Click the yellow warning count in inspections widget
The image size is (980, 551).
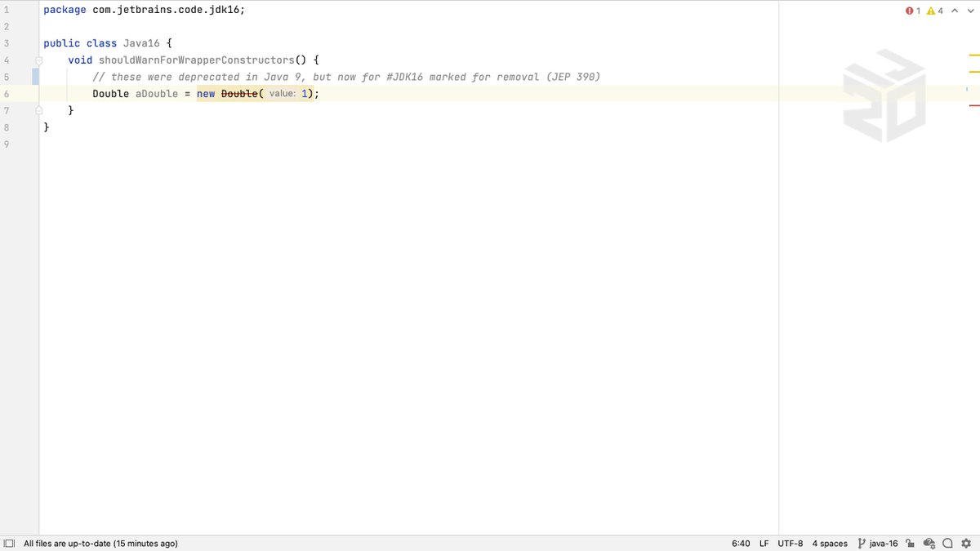click(x=933, y=11)
